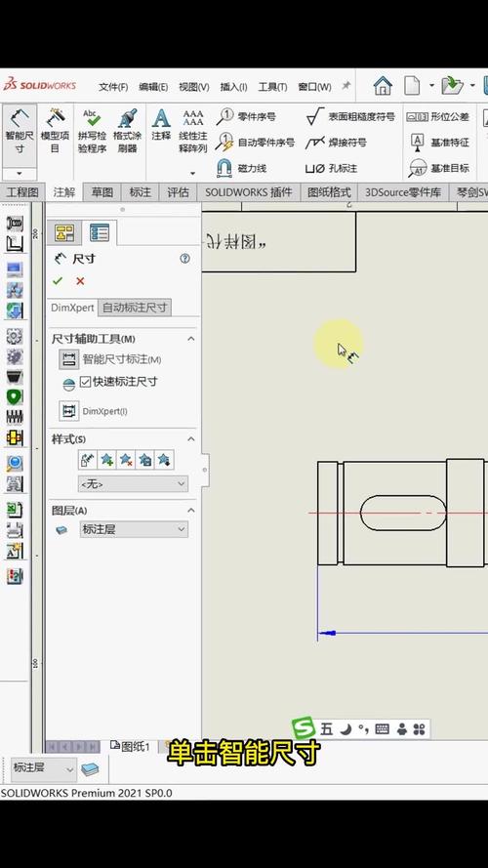Collapse the 图层(A) section
This screenshot has width=488, height=868.
191,510
